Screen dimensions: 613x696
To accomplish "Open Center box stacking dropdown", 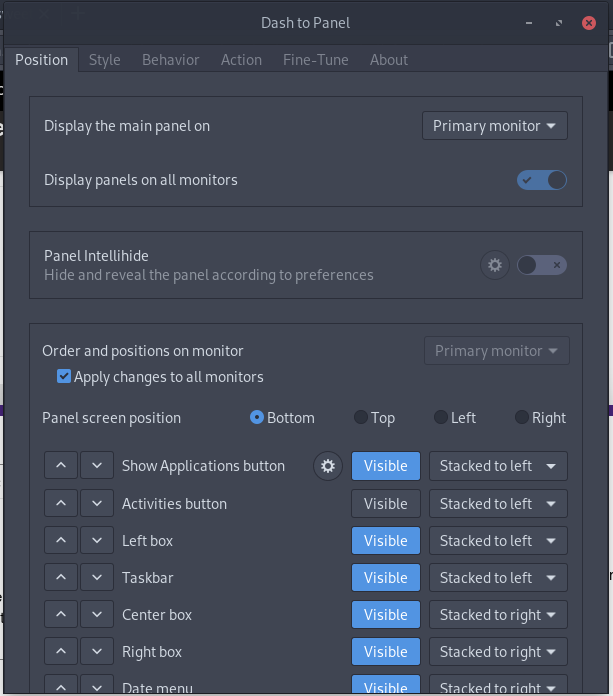I will click(x=498, y=615).
